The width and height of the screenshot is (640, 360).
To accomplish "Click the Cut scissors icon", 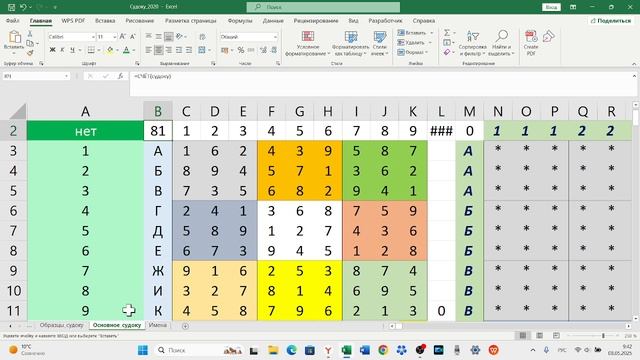I will point(30,34).
